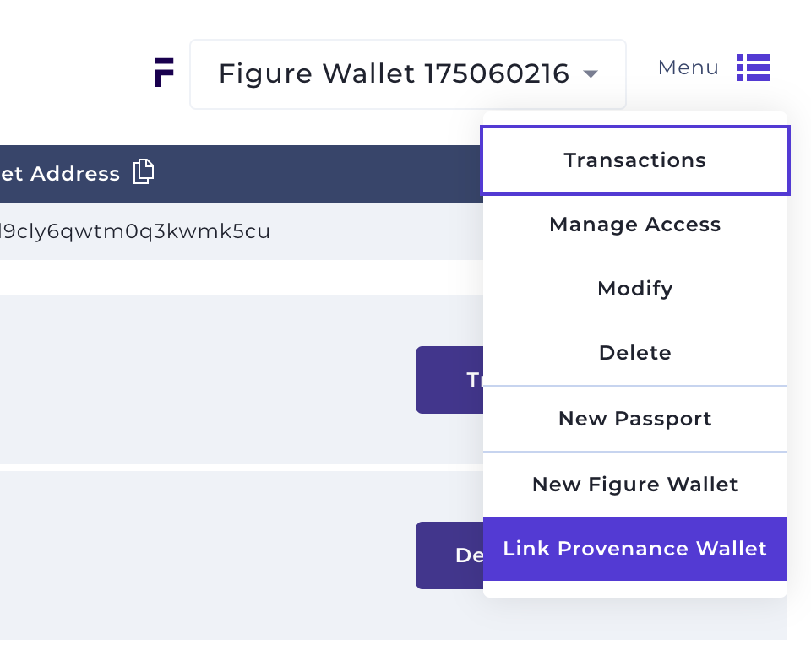Click the caret arrow in the wallet selector
The height and width of the screenshot is (672, 811).
(x=591, y=74)
